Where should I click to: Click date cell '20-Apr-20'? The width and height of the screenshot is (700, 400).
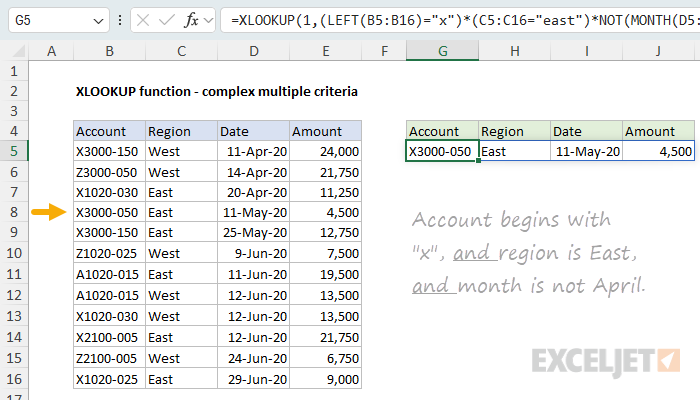(x=254, y=192)
